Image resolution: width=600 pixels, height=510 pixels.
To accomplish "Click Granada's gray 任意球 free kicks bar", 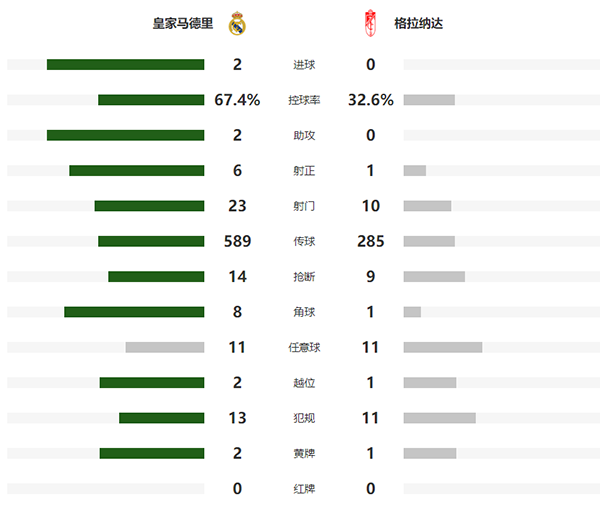I will pyautogui.click(x=443, y=347).
